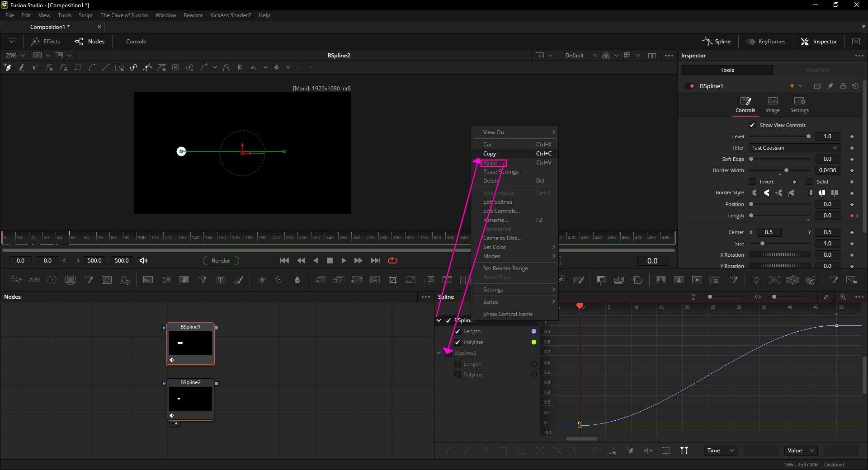This screenshot has height=470, width=868.
Task: Zoom to fit in the Spline editor
Action: (826, 297)
